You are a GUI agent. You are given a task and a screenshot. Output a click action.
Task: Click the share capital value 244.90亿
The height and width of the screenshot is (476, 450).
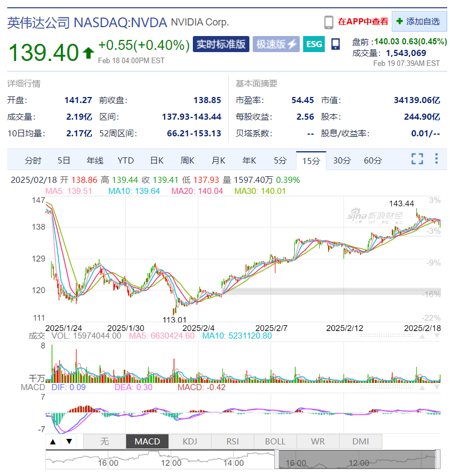(x=422, y=117)
